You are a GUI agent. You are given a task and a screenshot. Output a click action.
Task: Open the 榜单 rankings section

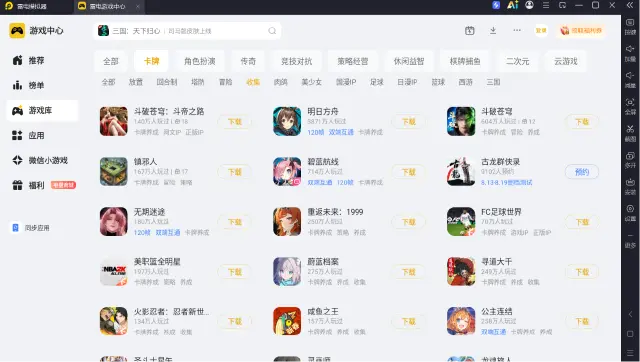[x=29, y=85]
